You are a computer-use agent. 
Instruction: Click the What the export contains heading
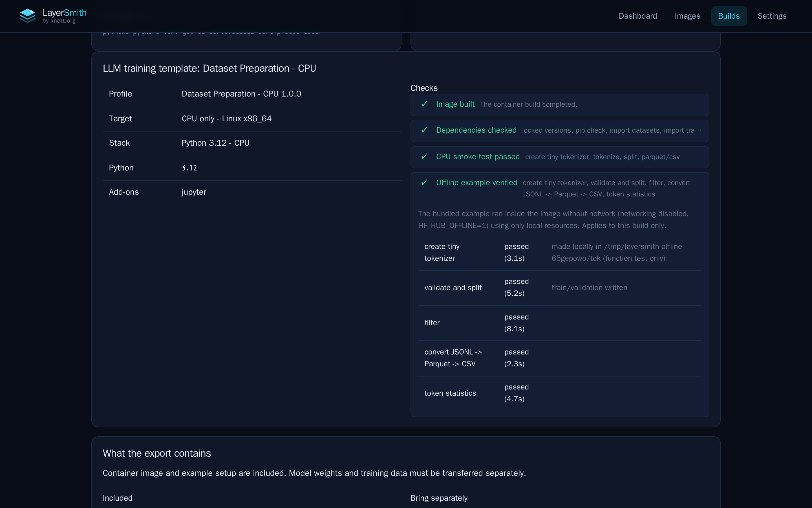point(157,453)
